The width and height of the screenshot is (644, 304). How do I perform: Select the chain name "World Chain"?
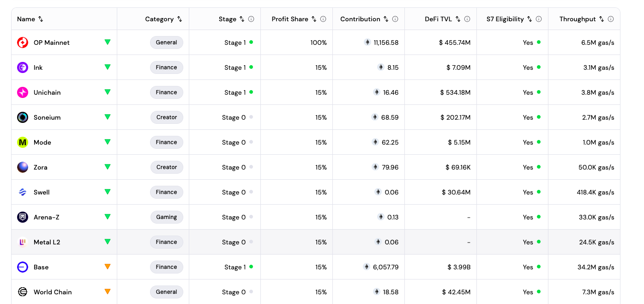53,292
